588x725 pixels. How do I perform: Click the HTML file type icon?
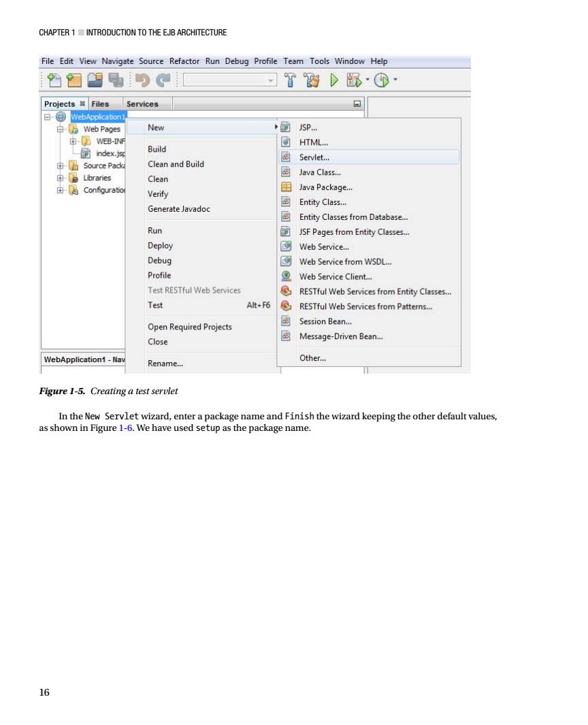pyautogui.click(x=286, y=142)
